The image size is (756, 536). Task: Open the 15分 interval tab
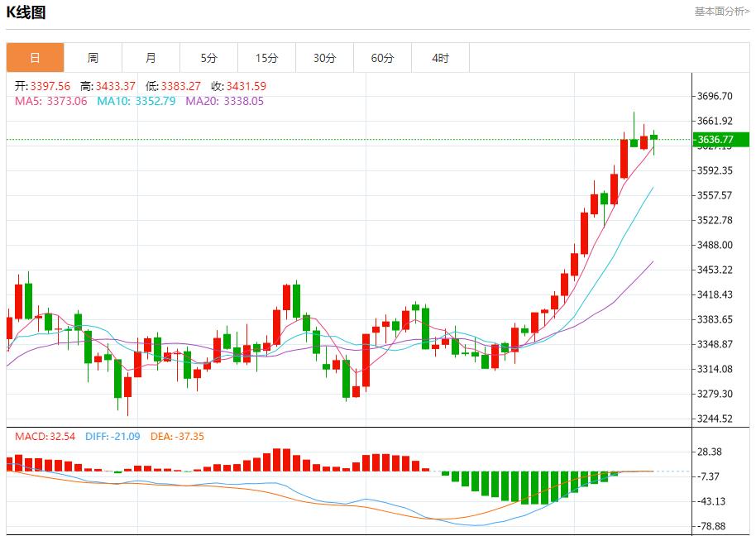coord(267,57)
